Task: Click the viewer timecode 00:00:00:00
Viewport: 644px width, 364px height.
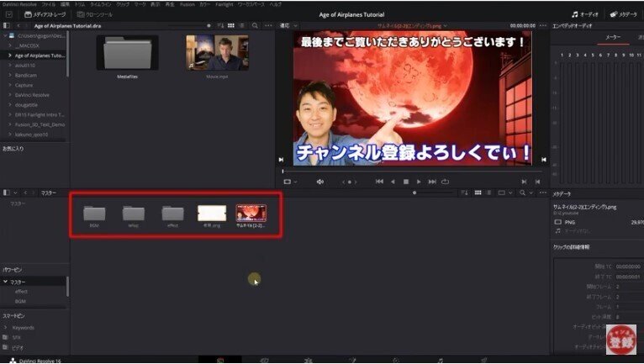Action: [x=523, y=25]
